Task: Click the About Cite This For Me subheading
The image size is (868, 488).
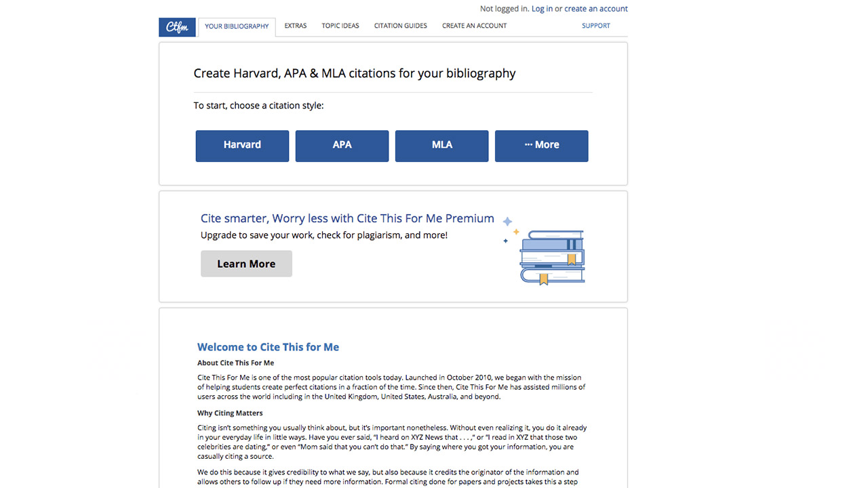Action: 235,363
